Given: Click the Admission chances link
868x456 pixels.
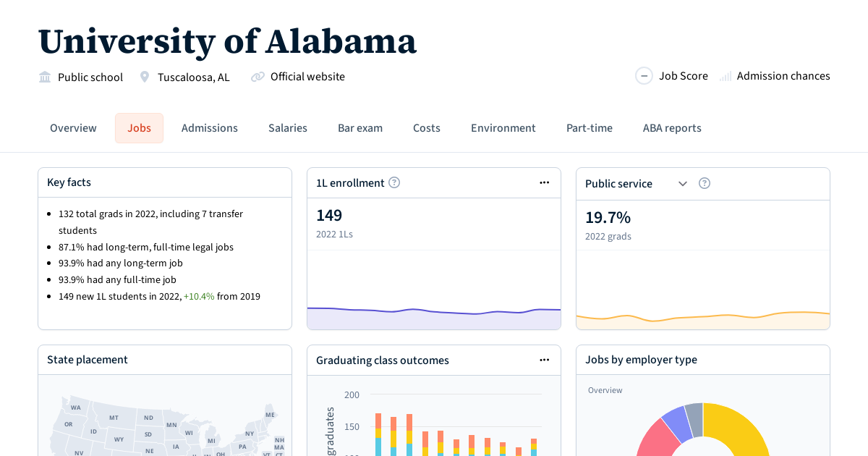Looking at the screenshot, I should [x=783, y=76].
